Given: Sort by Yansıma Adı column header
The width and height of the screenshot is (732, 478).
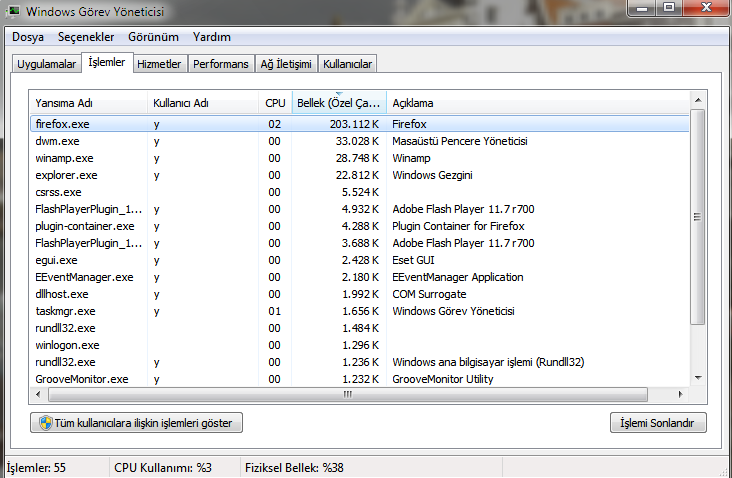Looking at the screenshot, I should 88,103.
